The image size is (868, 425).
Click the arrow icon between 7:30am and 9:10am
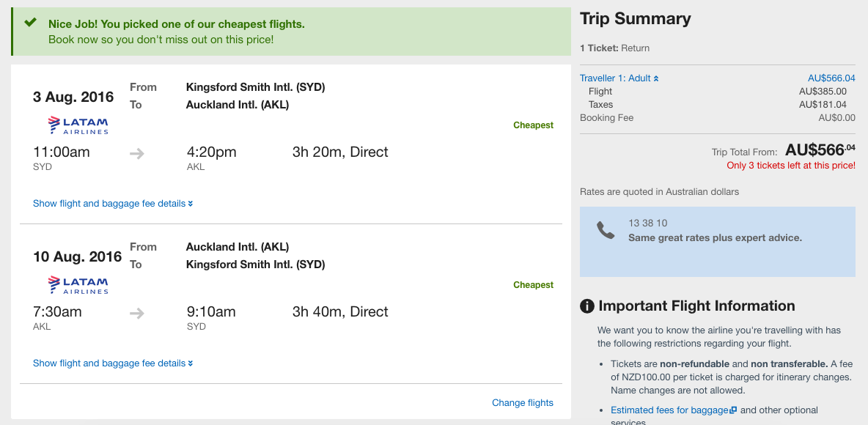click(x=137, y=313)
